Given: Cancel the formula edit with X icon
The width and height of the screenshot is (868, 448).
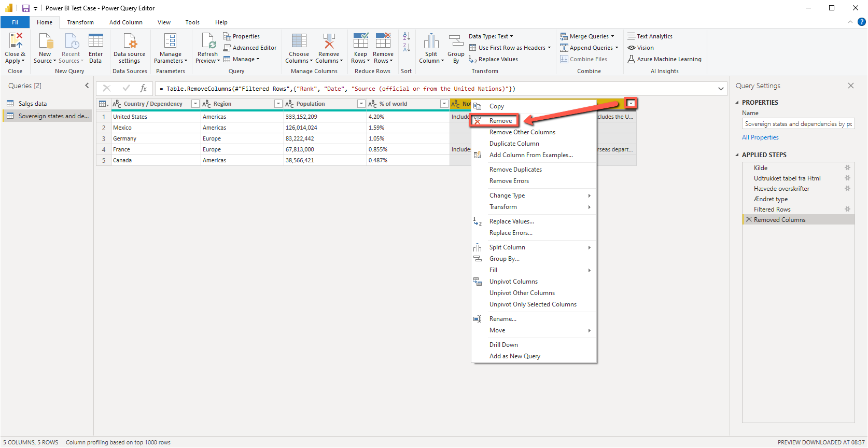Looking at the screenshot, I should [107, 89].
